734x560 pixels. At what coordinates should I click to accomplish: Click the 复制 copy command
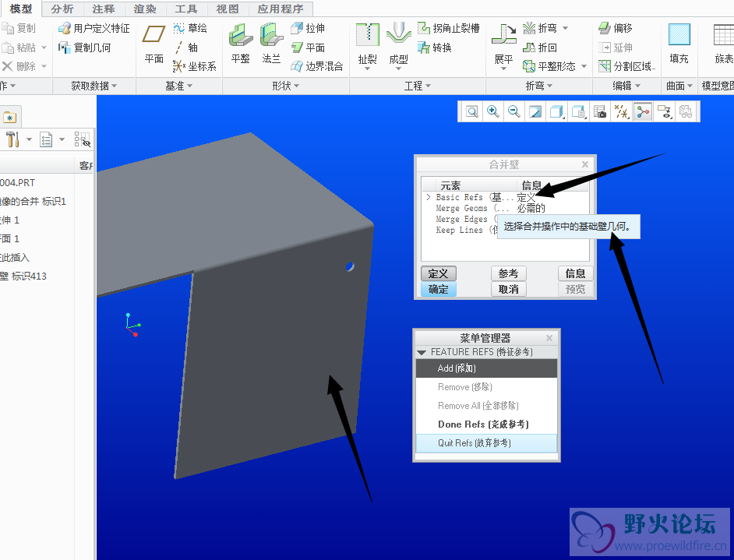(x=19, y=29)
